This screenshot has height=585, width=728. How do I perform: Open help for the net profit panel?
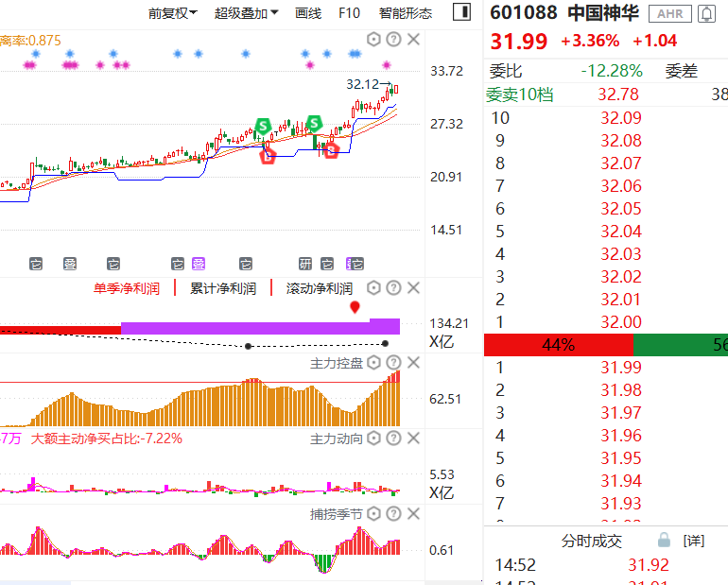click(x=393, y=288)
